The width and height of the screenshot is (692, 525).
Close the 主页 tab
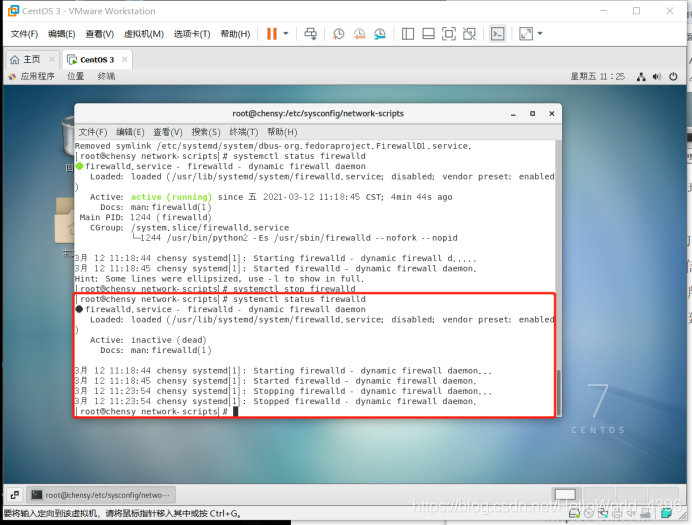point(52,59)
